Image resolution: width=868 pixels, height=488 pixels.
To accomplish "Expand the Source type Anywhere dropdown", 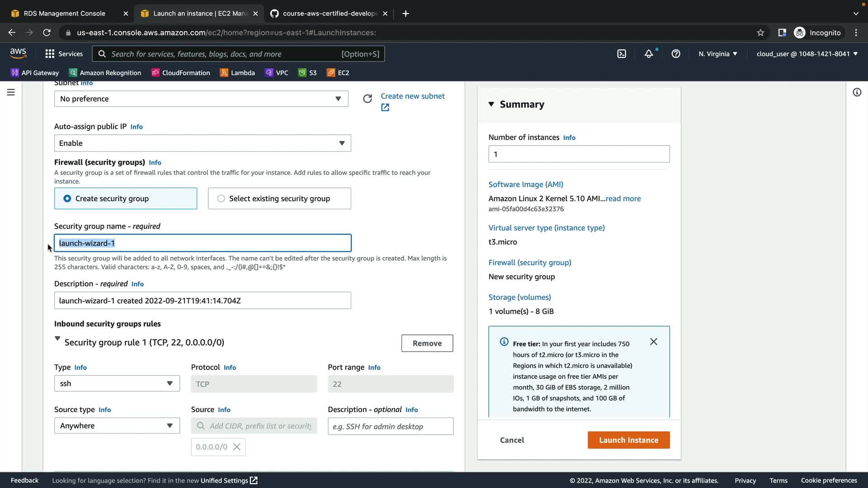I will [x=117, y=426].
